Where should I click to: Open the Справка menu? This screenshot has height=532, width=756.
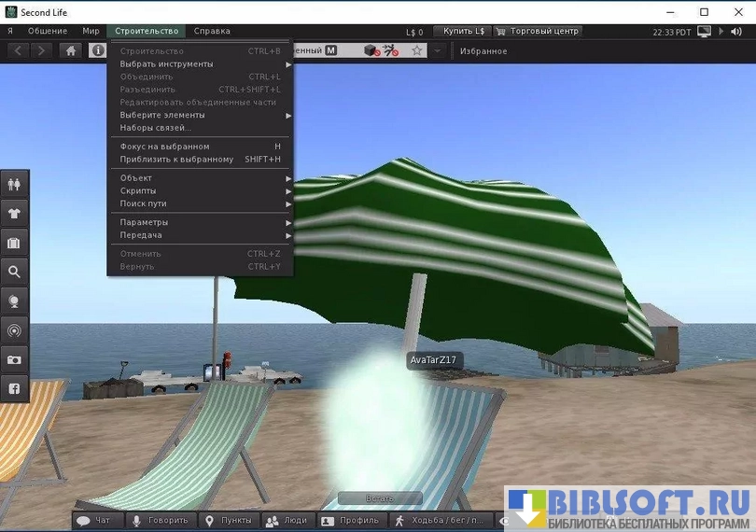(212, 31)
